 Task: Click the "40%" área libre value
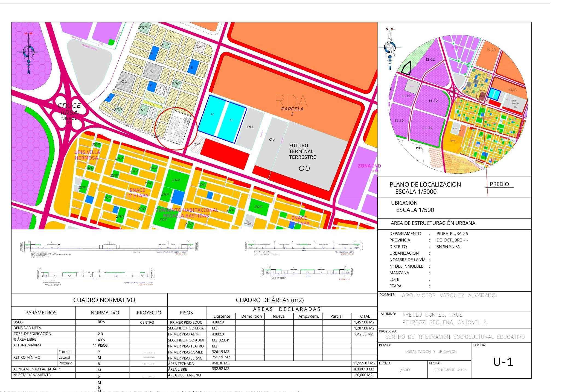pyautogui.click(x=101, y=340)
